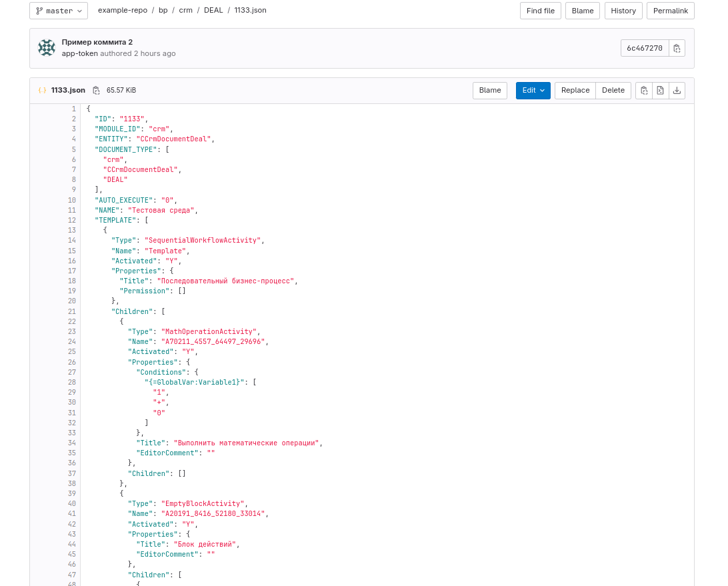Click the JSON file type icon

pyautogui.click(x=42, y=91)
